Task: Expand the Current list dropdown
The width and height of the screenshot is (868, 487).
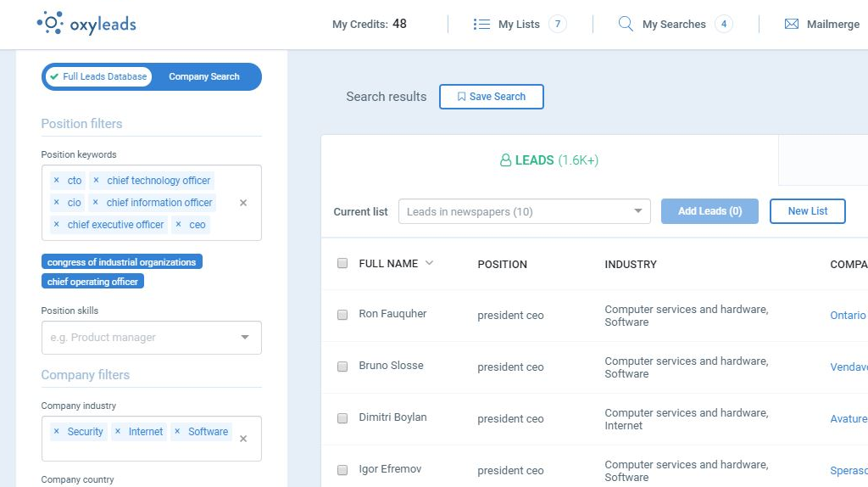Action: (x=637, y=211)
